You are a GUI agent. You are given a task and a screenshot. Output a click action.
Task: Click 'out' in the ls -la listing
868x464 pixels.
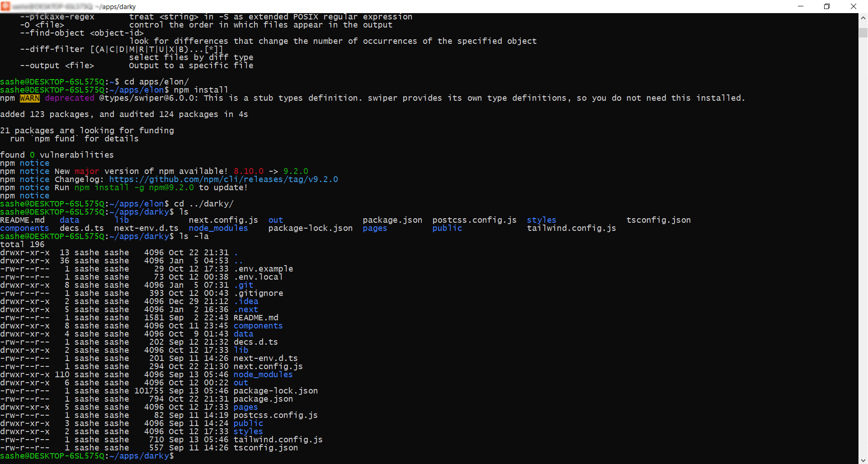pos(241,383)
